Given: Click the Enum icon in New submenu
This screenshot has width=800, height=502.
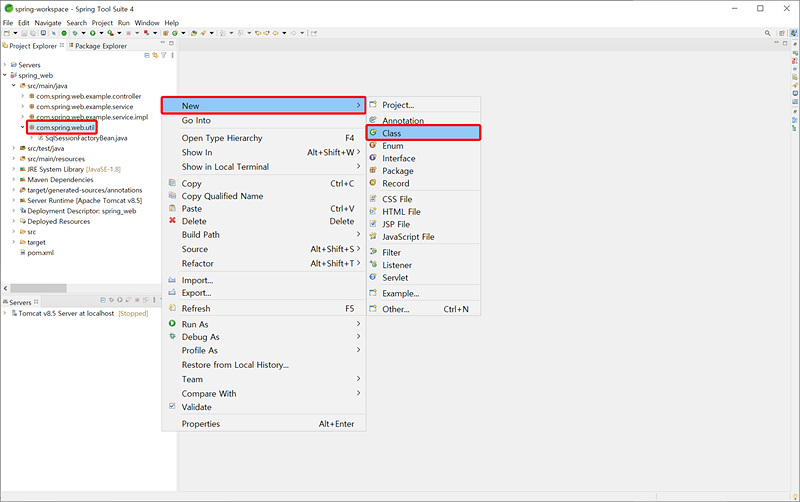Looking at the screenshot, I should click(x=373, y=145).
